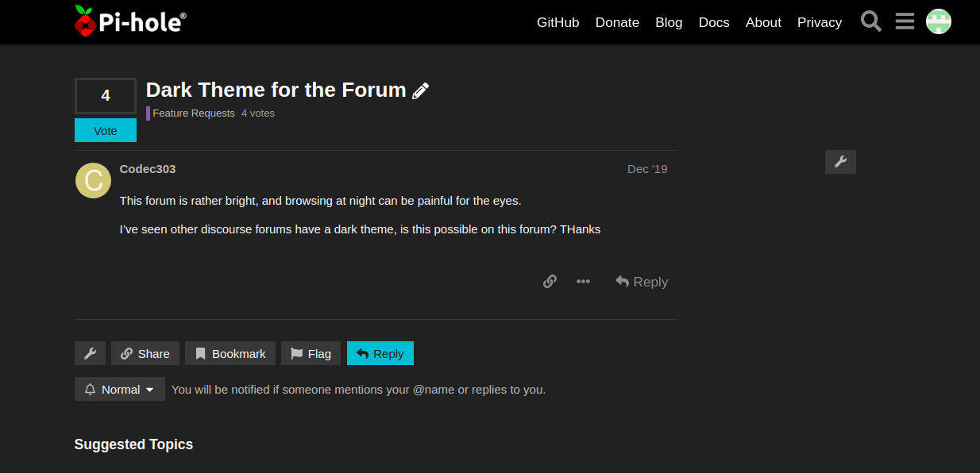The image size is (980, 473).
Task: Open the Dec '19 post date link
Action: point(647,169)
